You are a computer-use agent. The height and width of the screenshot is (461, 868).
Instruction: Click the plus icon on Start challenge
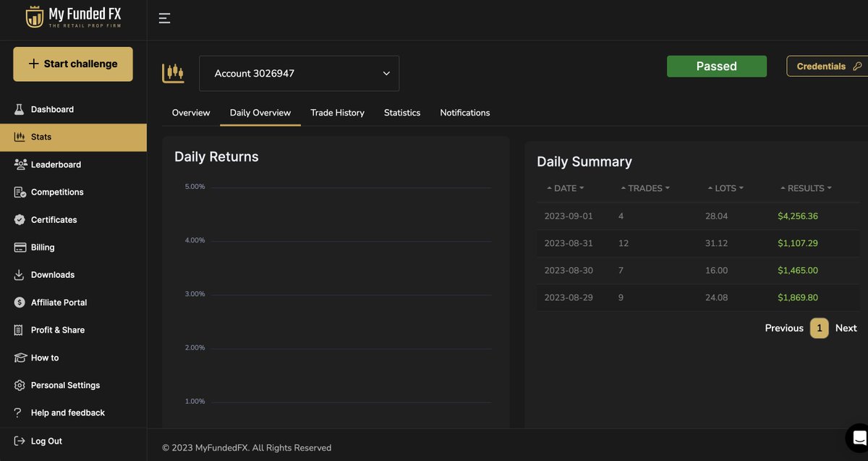pos(33,64)
